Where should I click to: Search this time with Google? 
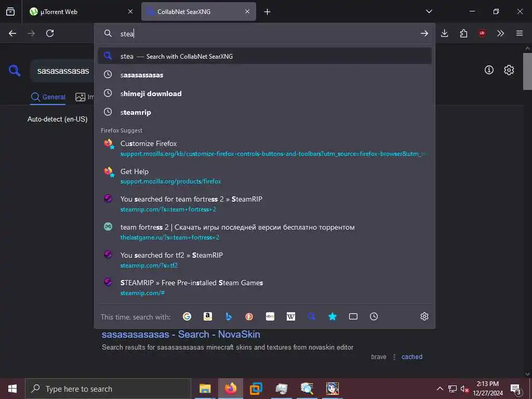(187, 316)
